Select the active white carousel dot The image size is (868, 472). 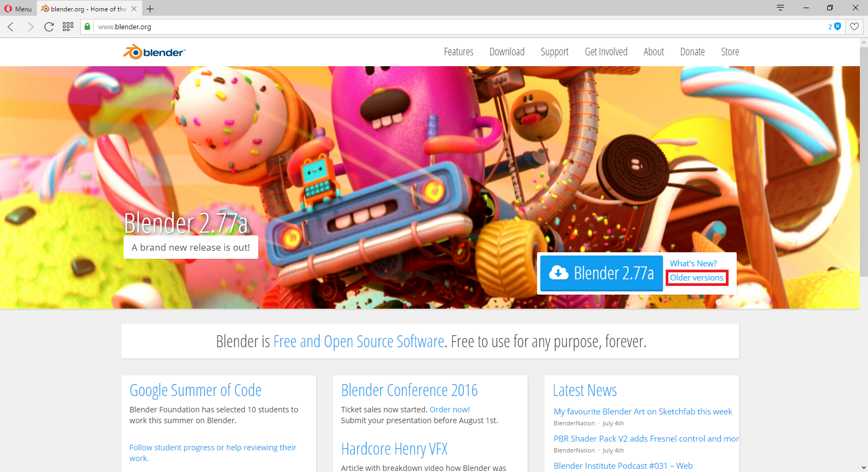pyautogui.click(x=718, y=302)
